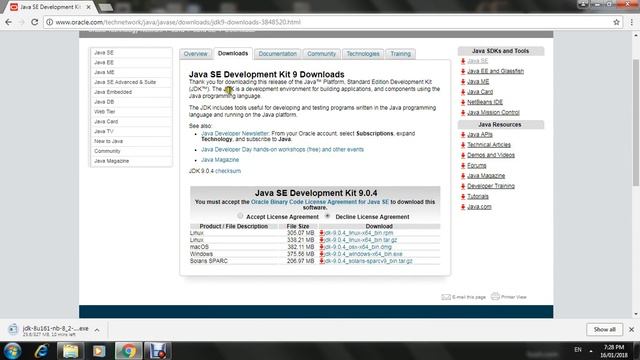
Task: Download jdk-9.0.4_windows-x64_bin.exe link
Action: click(364, 254)
